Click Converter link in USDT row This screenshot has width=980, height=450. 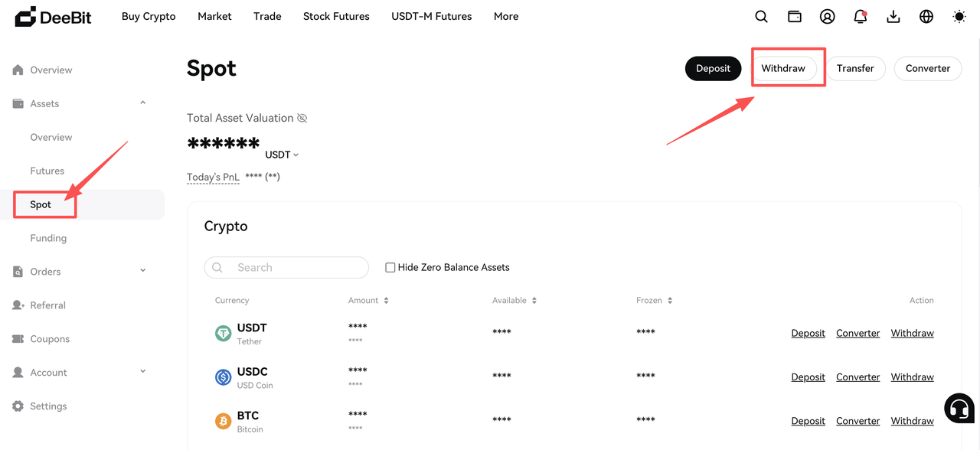click(x=858, y=333)
